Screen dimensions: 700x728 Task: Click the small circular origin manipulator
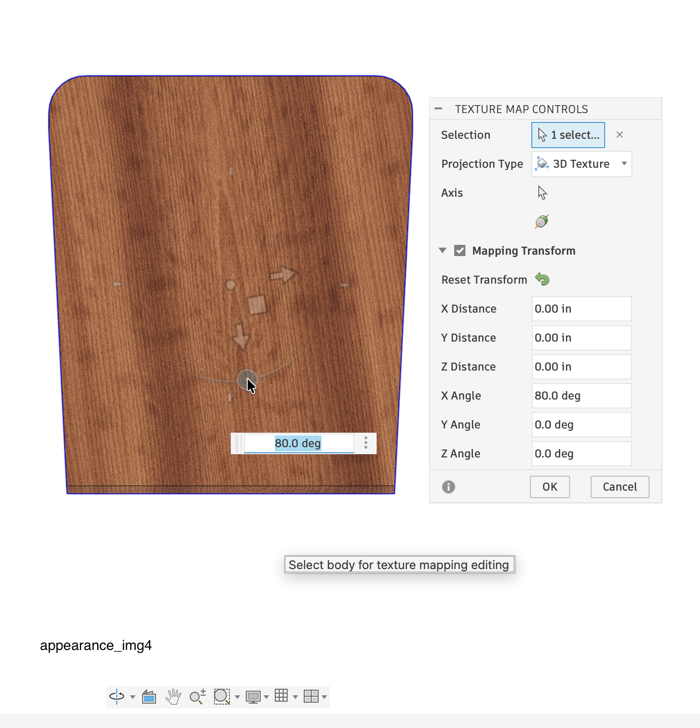click(x=230, y=285)
